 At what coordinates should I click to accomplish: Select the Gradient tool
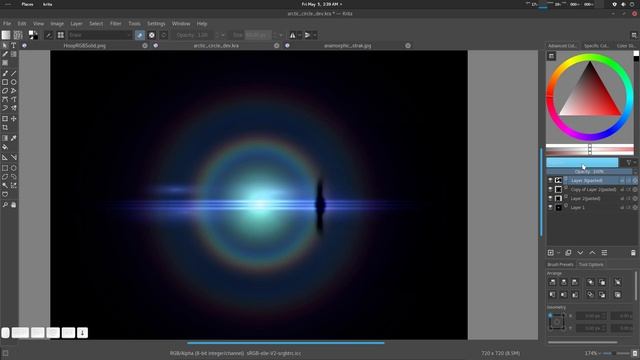[5, 138]
